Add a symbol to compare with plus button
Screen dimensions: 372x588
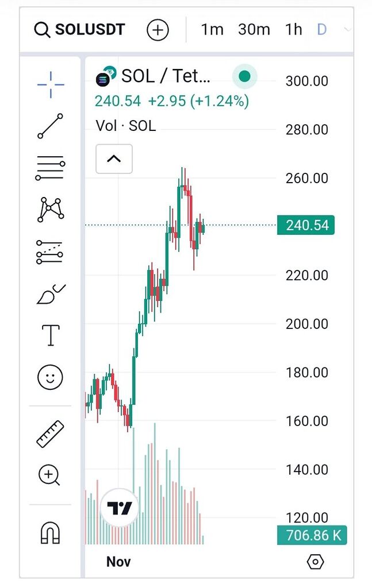[158, 30]
